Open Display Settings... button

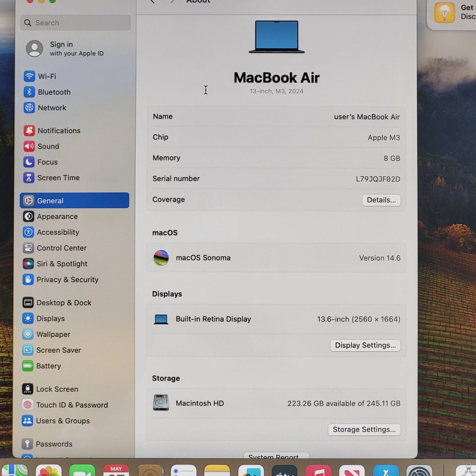point(365,345)
